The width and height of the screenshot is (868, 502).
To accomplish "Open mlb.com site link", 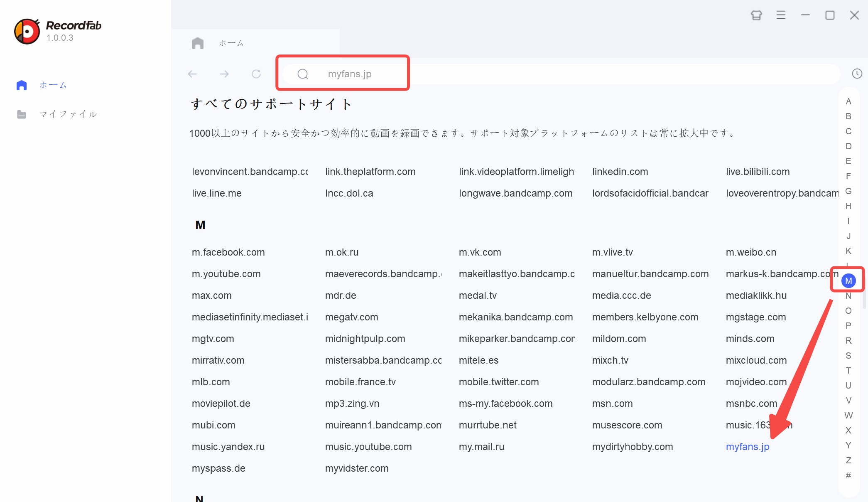I will [x=211, y=382].
